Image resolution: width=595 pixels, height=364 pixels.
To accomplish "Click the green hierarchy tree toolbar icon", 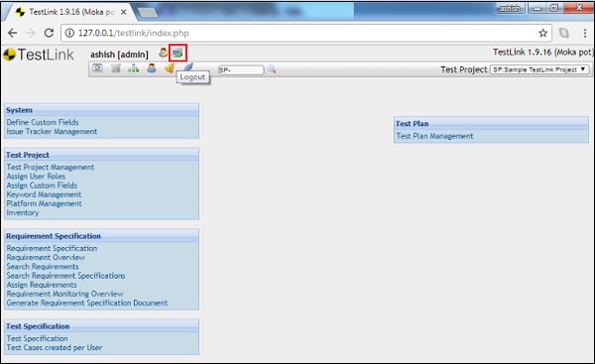I will pos(133,68).
